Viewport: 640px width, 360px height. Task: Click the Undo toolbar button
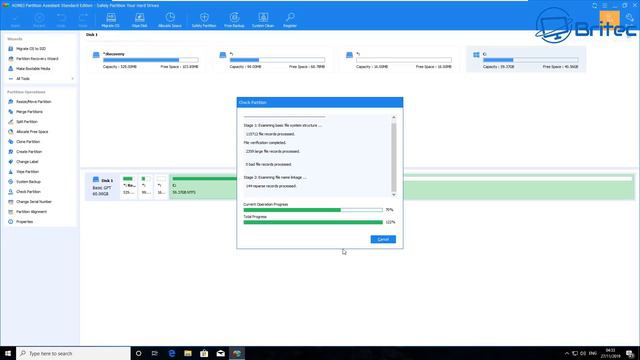point(61,20)
